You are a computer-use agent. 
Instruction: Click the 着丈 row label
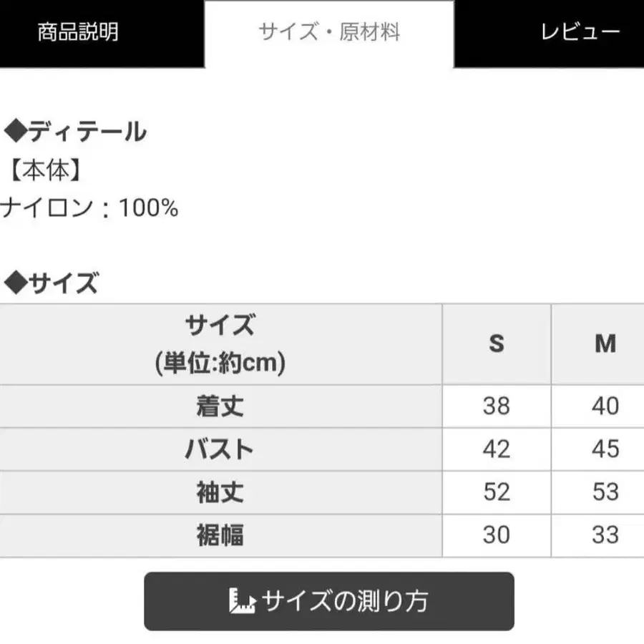220,406
